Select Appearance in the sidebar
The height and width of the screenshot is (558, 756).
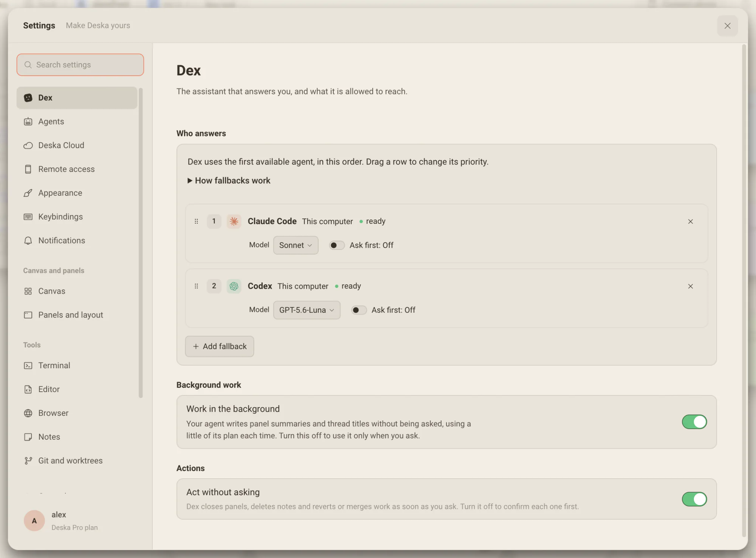tap(77, 193)
